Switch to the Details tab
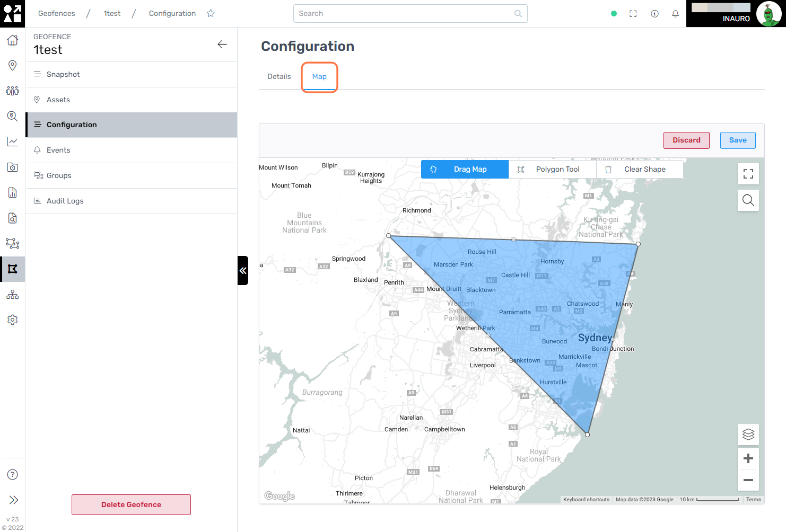 [279, 77]
